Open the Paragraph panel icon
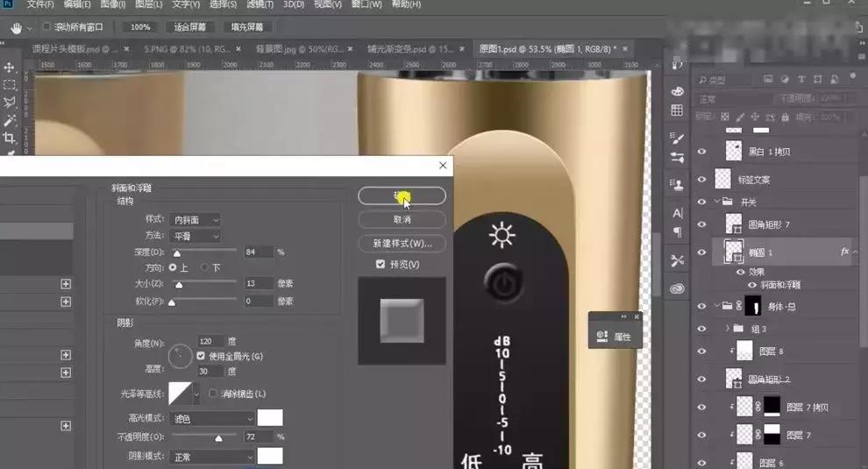Image resolution: width=868 pixels, height=469 pixels. click(x=678, y=231)
